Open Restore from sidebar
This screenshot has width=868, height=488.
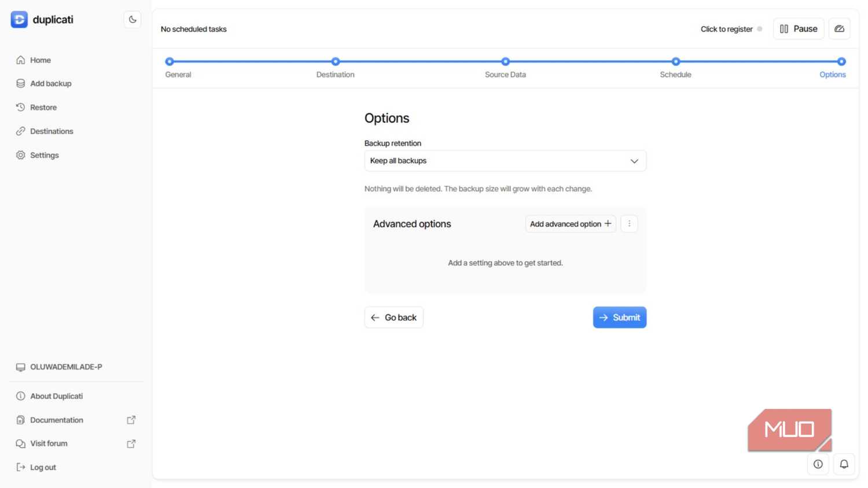click(x=43, y=108)
